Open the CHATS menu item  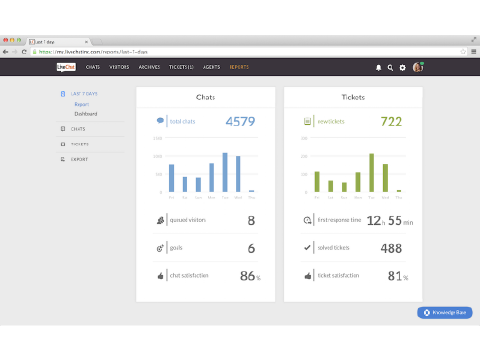click(93, 67)
